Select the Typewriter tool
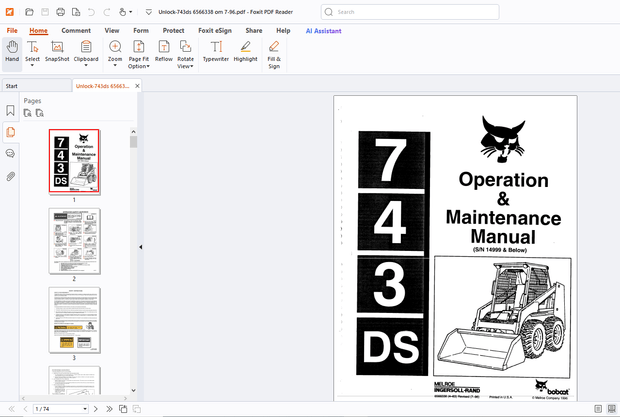Image resolution: width=620 pixels, height=417 pixels. click(216, 51)
